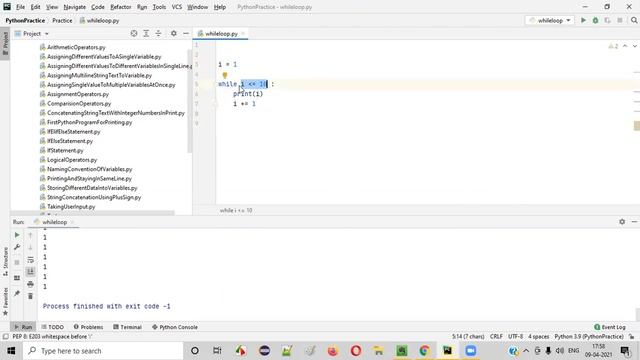
Task: Open the VCS menu
Action: pyautogui.click(x=177, y=7)
